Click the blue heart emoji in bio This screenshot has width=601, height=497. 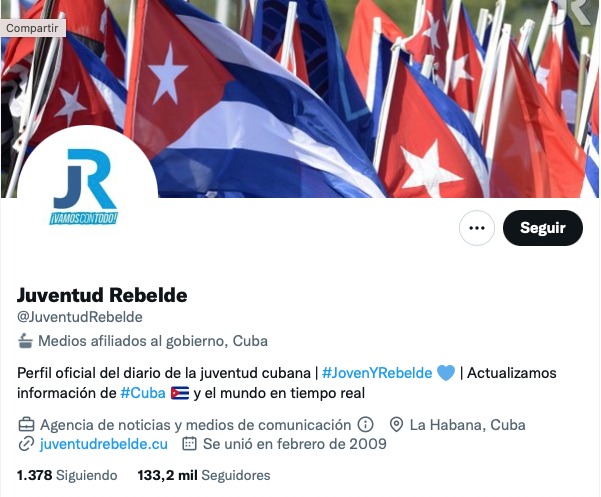446,373
